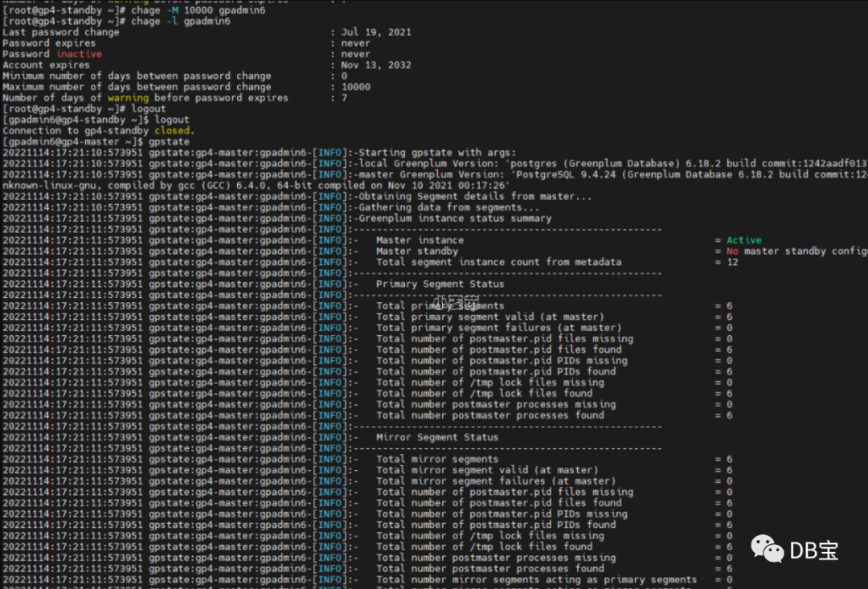This screenshot has width=868, height=589.
Task: Select the 'Connection to gp4-standby' text
Action: click(x=76, y=131)
